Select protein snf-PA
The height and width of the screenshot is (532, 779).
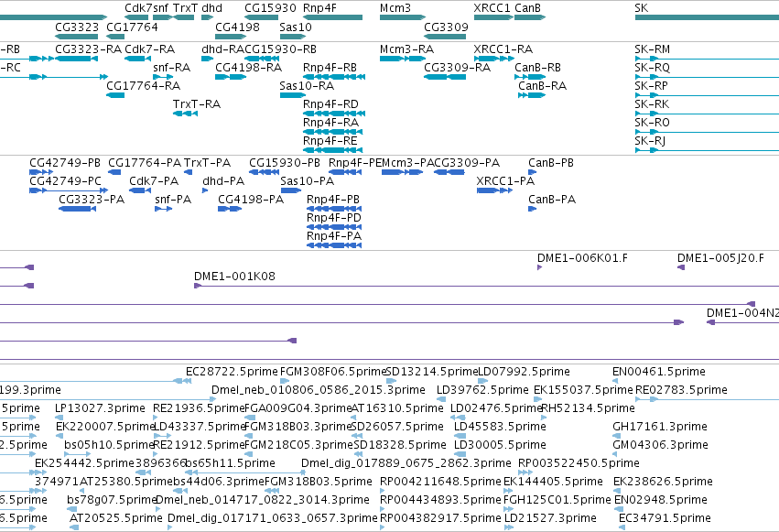[164, 209]
